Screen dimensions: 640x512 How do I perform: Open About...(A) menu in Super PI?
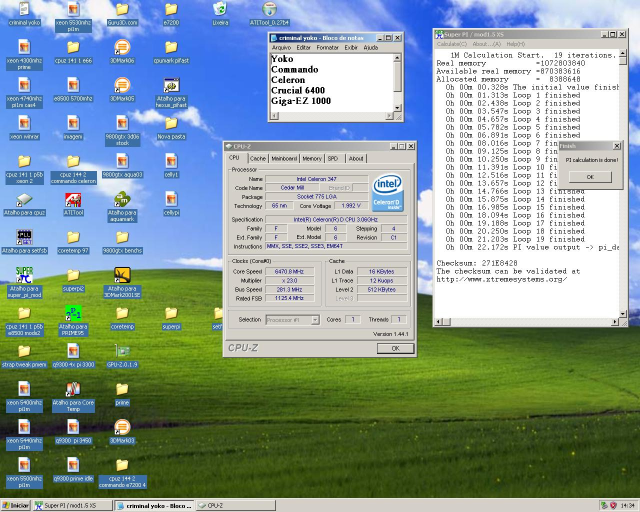(486, 44)
